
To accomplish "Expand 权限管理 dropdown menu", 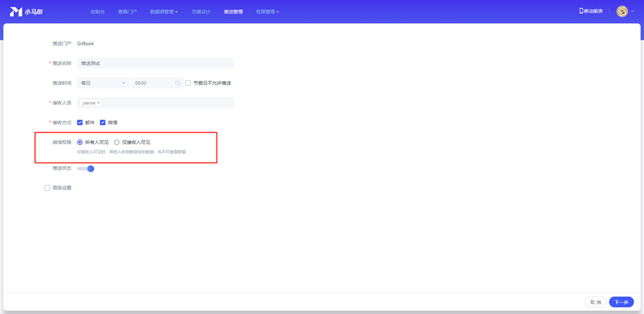I will click(x=268, y=12).
